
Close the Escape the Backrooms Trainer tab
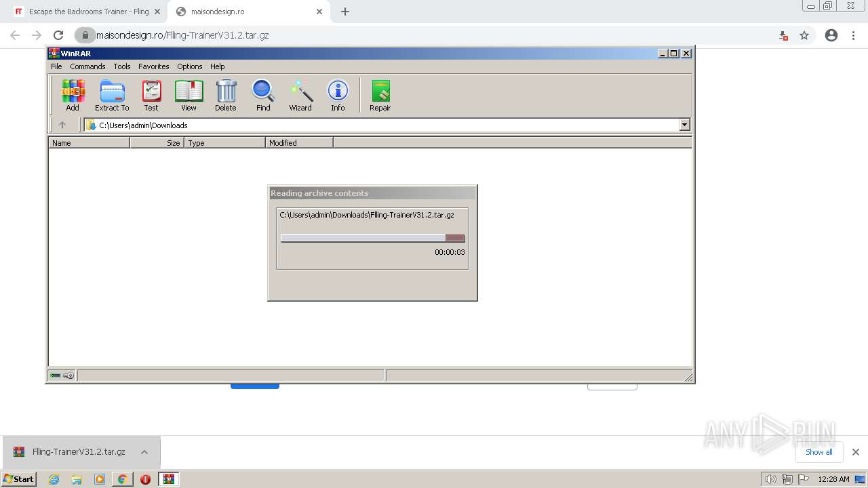[157, 12]
